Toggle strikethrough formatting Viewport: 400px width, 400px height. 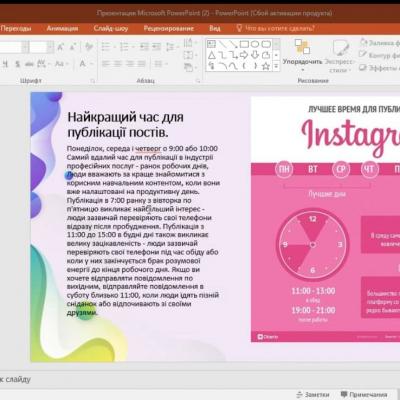point(29,63)
